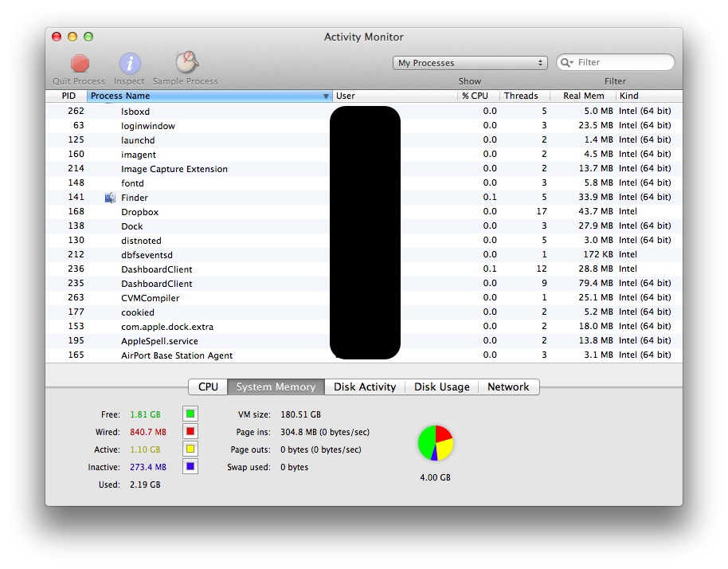Image resolution: width=728 pixels, height=569 pixels.
Task: Select the Dropbox process row
Action: click(364, 212)
